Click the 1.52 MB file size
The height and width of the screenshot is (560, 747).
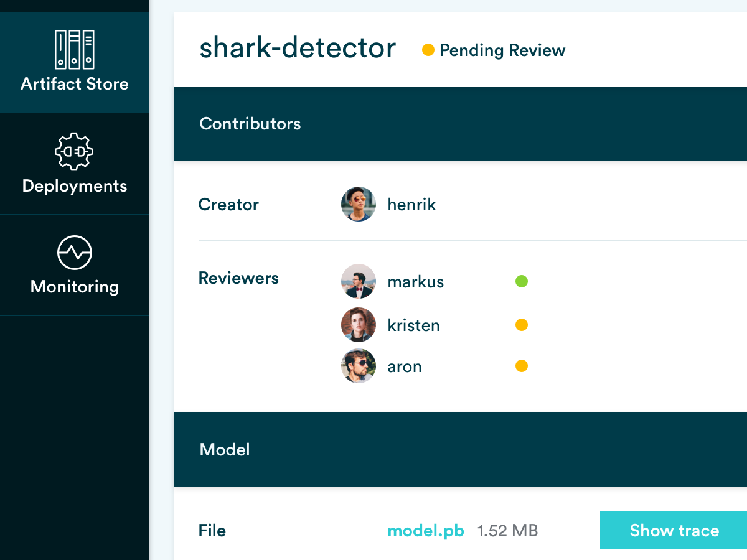[x=507, y=531]
